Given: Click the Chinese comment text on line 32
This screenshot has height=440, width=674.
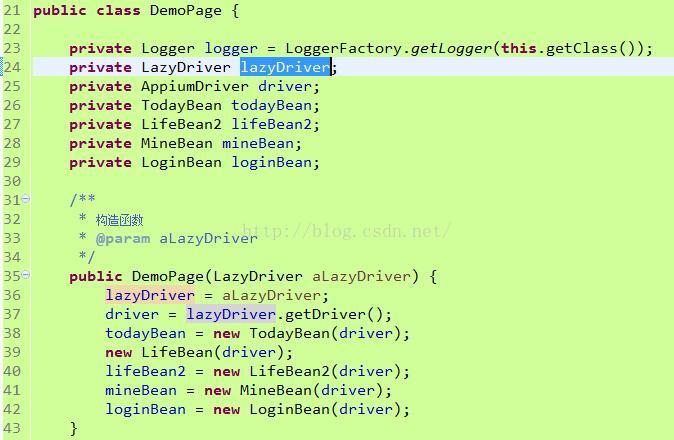Looking at the screenshot, I should (x=119, y=220).
